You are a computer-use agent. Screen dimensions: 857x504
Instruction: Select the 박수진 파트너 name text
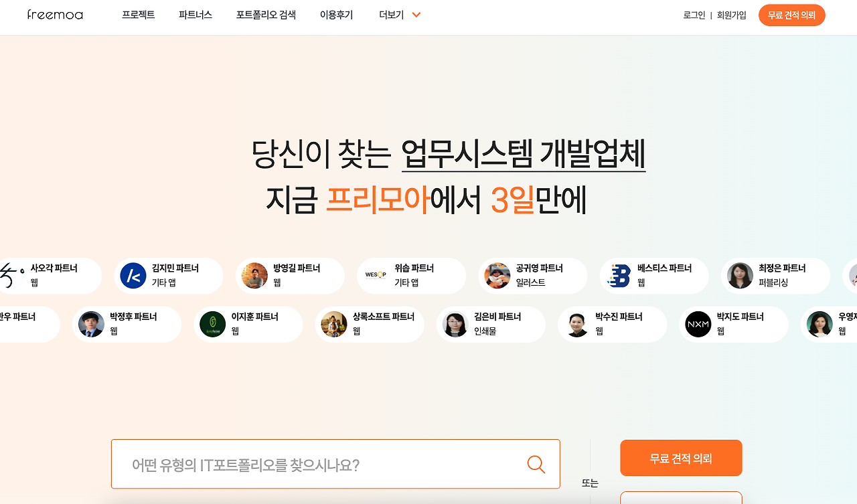(619, 317)
